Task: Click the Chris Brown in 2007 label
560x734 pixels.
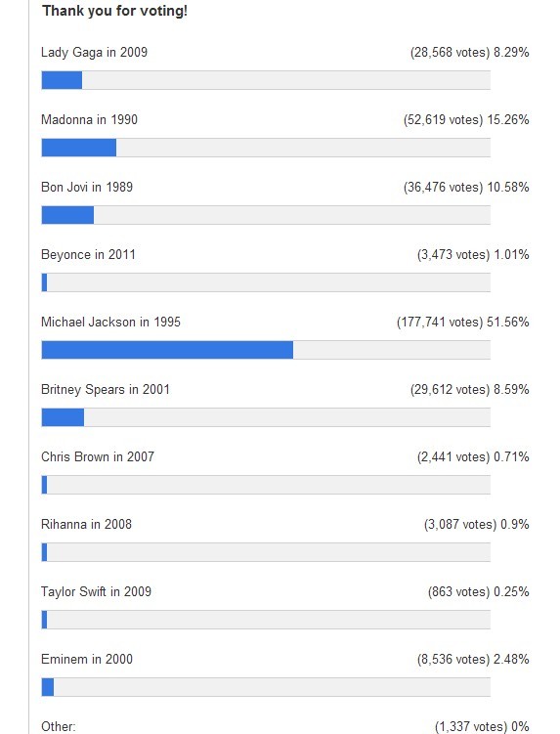Action: pyautogui.click(x=98, y=456)
